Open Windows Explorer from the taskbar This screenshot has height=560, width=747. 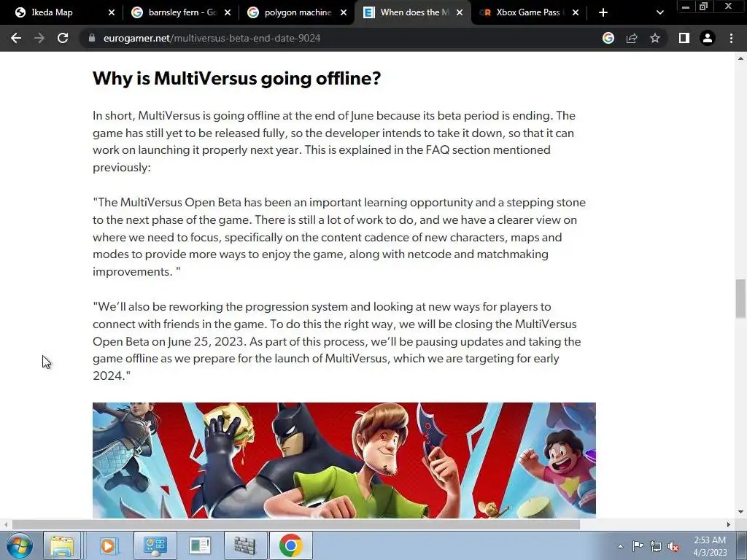[x=62, y=545]
